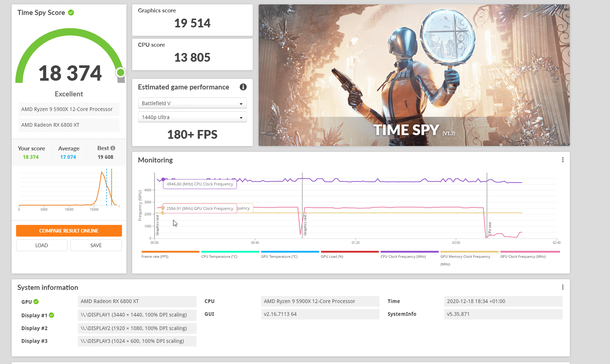Toggle the GPU Load (%) legend series
610x364 pixels.
[x=350, y=254]
